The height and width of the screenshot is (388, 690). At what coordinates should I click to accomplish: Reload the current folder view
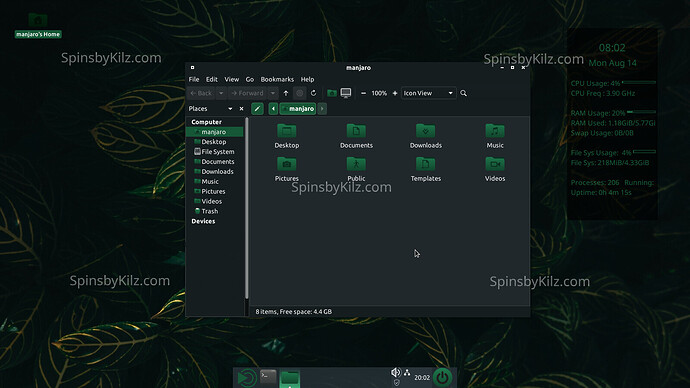coord(313,93)
